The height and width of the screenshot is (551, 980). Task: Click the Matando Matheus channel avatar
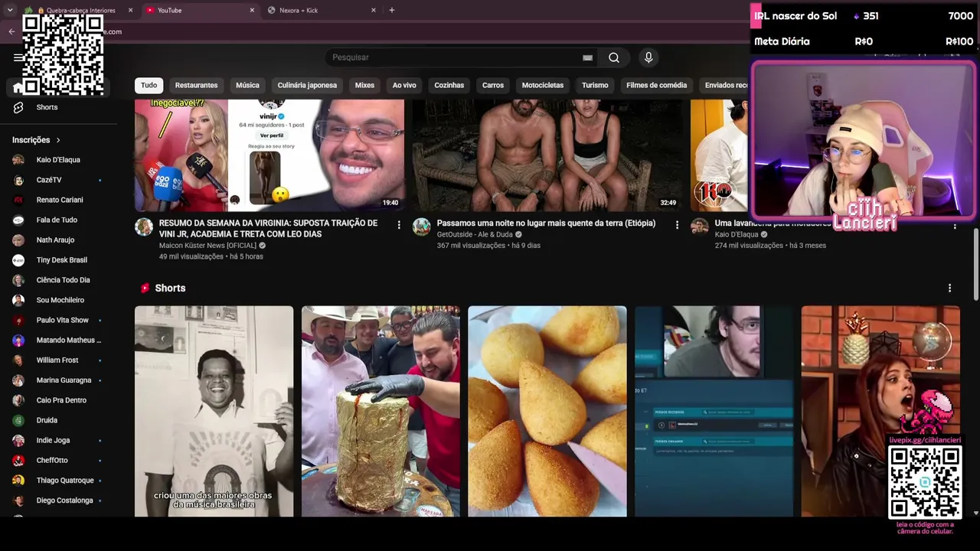click(18, 341)
